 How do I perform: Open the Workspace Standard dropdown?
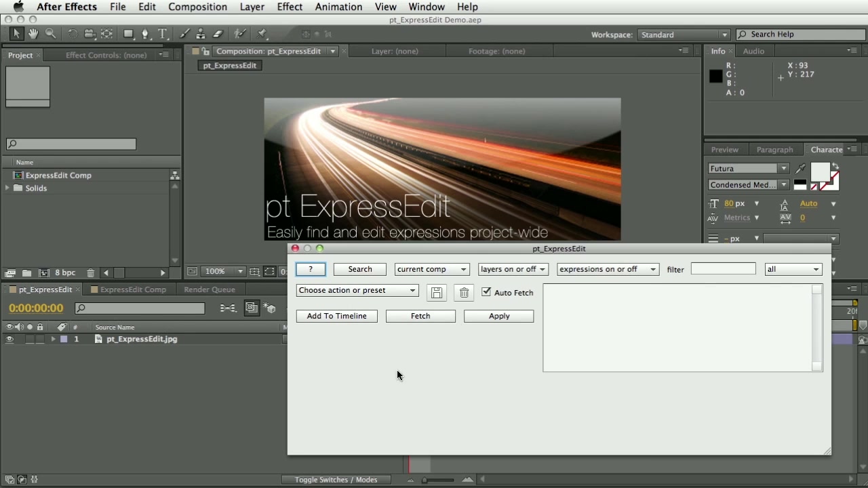click(684, 35)
